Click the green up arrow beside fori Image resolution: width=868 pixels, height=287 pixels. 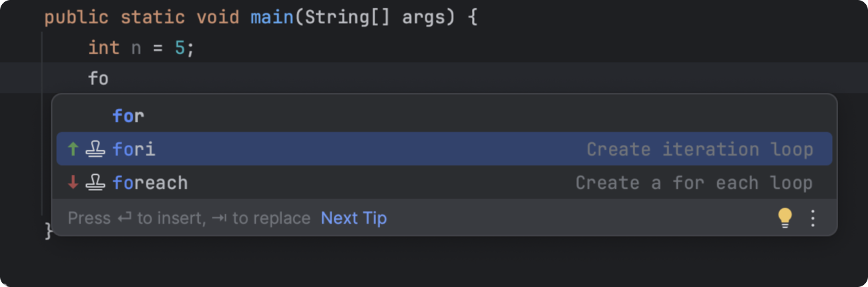pos(73,150)
